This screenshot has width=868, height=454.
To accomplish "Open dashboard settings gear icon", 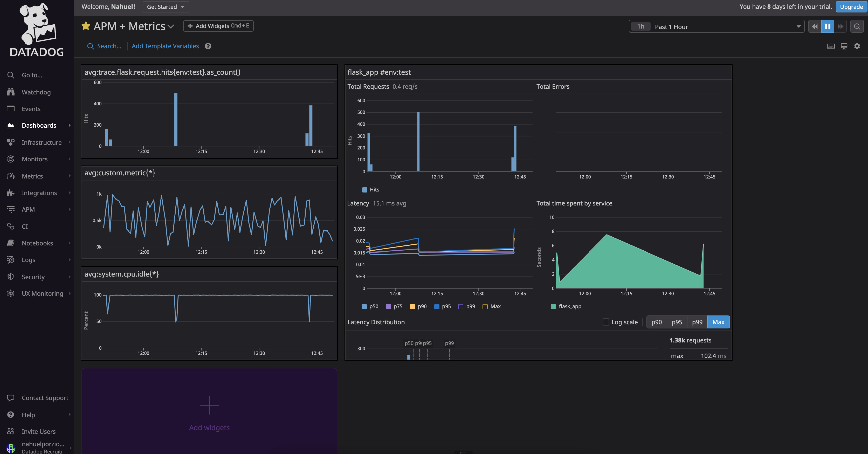I will (x=857, y=46).
